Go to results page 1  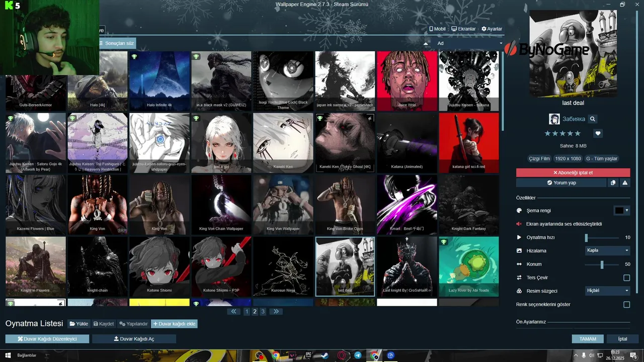[247, 312]
